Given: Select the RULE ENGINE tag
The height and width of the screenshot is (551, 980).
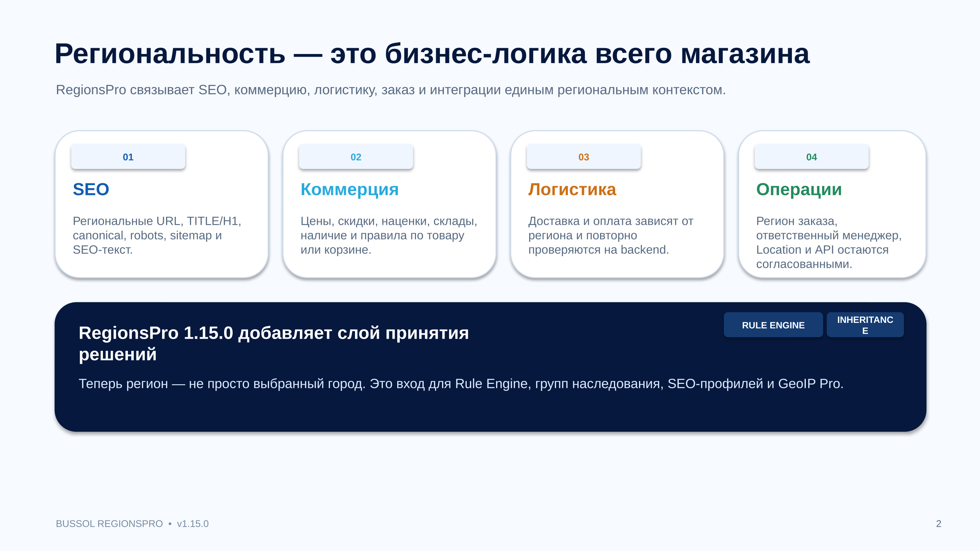Looking at the screenshot, I should [x=773, y=325].
